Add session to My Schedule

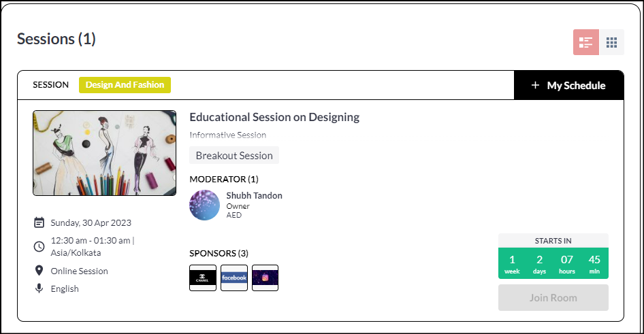(x=569, y=85)
